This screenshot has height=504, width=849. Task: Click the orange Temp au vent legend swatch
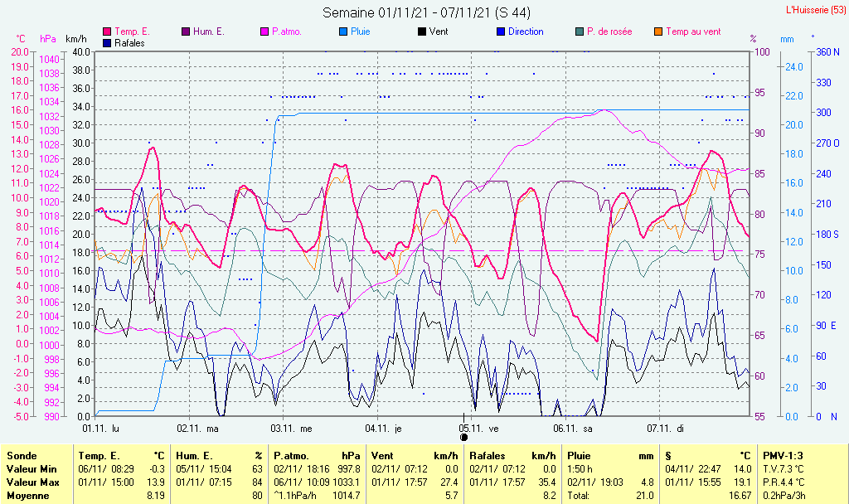(x=658, y=32)
